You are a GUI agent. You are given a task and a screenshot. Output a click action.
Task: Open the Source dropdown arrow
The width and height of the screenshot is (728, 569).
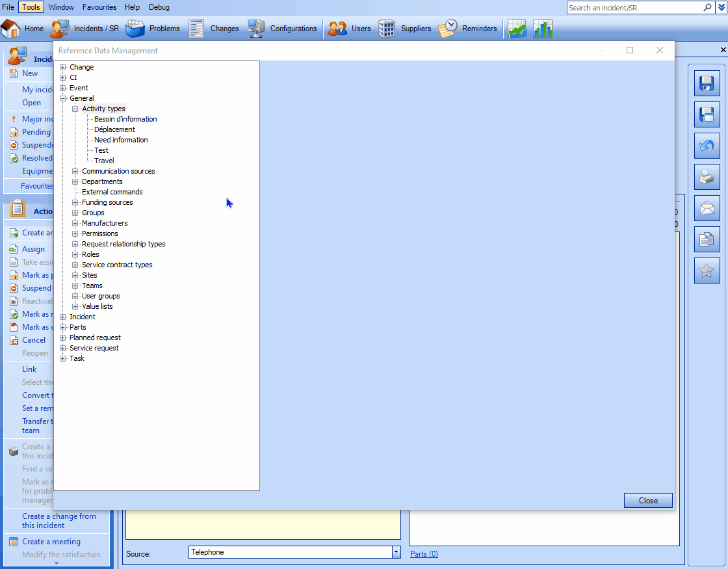pyautogui.click(x=396, y=552)
